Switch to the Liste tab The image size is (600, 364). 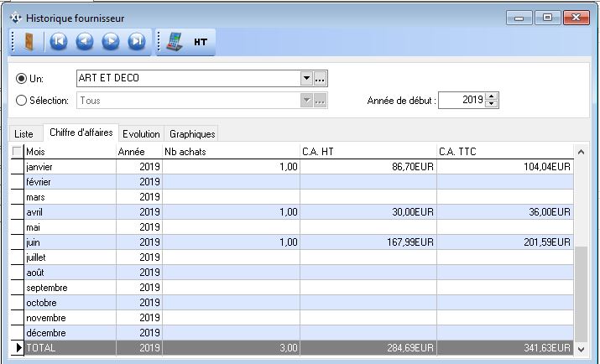coord(24,134)
